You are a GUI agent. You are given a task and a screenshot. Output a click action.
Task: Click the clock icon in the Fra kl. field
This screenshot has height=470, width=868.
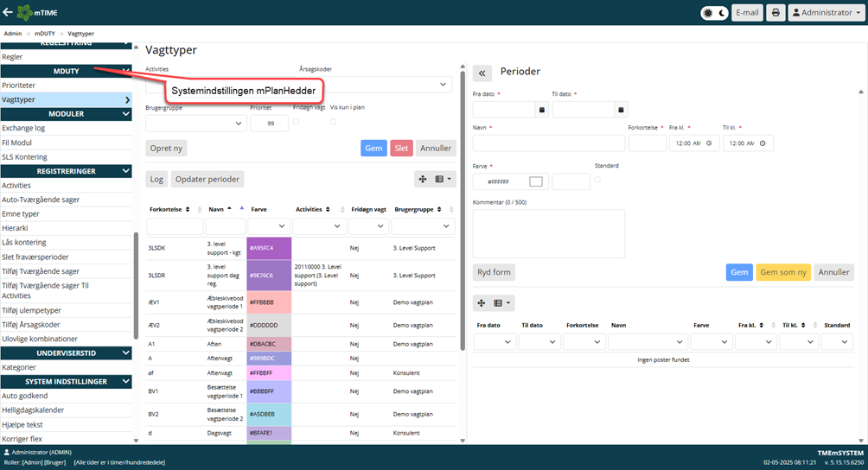pyautogui.click(x=709, y=143)
